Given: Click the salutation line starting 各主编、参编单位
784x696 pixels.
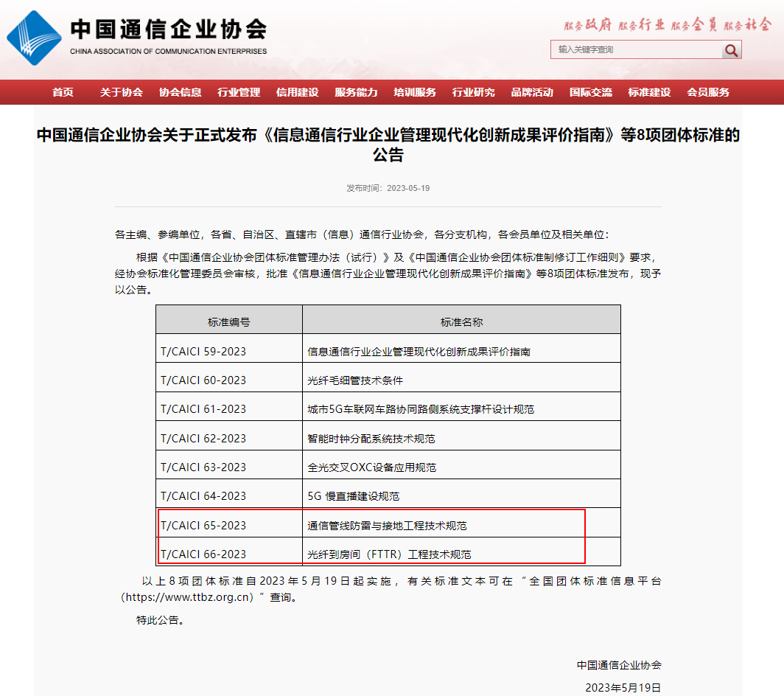Looking at the screenshot, I should pos(362,234).
